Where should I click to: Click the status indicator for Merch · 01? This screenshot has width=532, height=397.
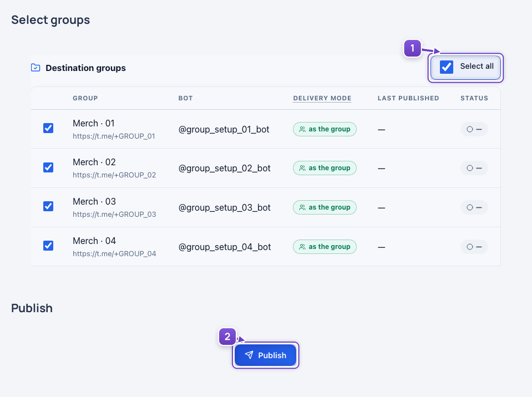pos(474,129)
